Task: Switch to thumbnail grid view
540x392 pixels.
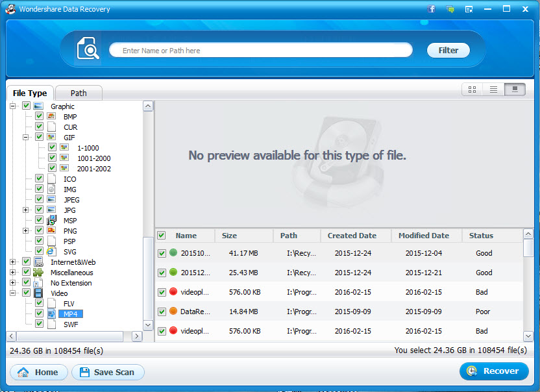Action: pyautogui.click(x=472, y=90)
